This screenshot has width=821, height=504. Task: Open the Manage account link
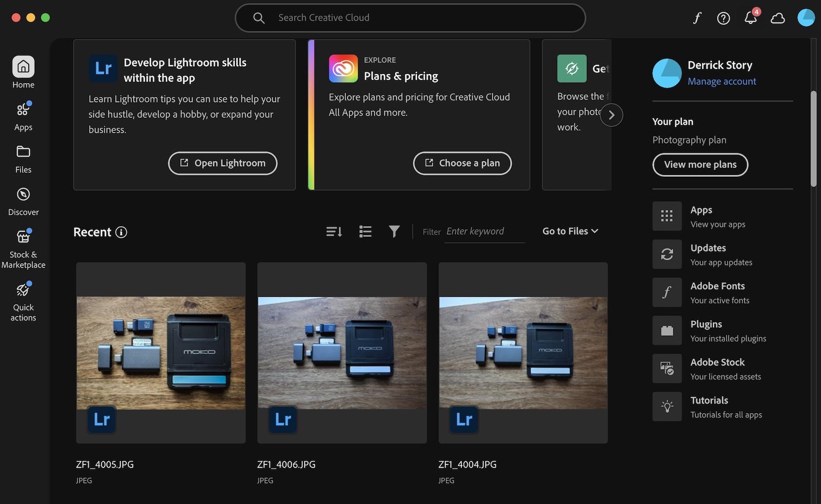tap(721, 81)
